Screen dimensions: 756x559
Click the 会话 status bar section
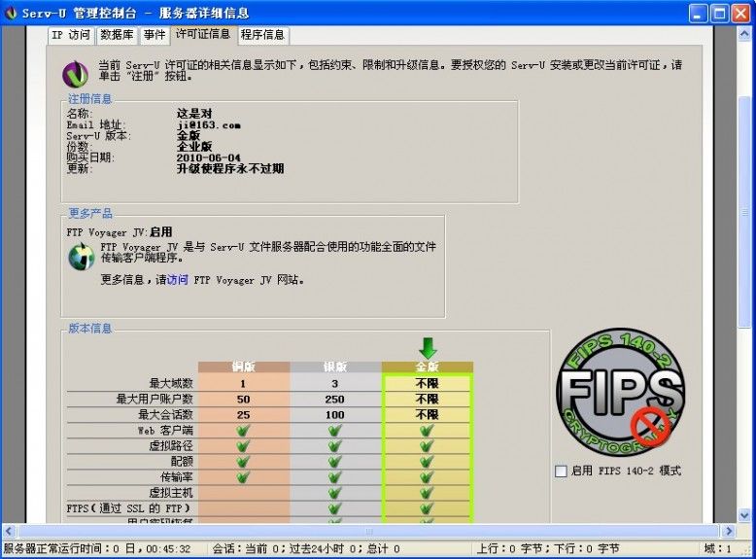click(x=306, y=549)
